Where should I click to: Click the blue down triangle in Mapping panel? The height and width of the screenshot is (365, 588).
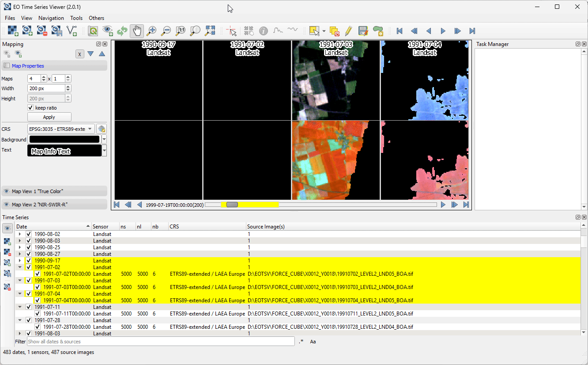(x=90, y=54)
